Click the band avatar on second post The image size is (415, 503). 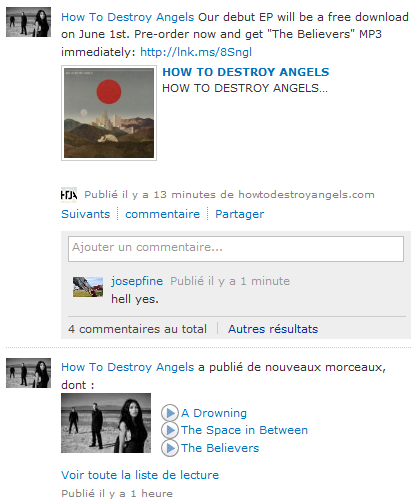[28, 373]
